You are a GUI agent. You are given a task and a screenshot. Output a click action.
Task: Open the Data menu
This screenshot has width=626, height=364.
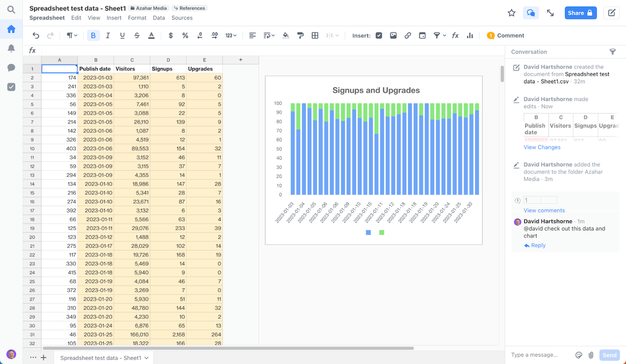(159, 18)
